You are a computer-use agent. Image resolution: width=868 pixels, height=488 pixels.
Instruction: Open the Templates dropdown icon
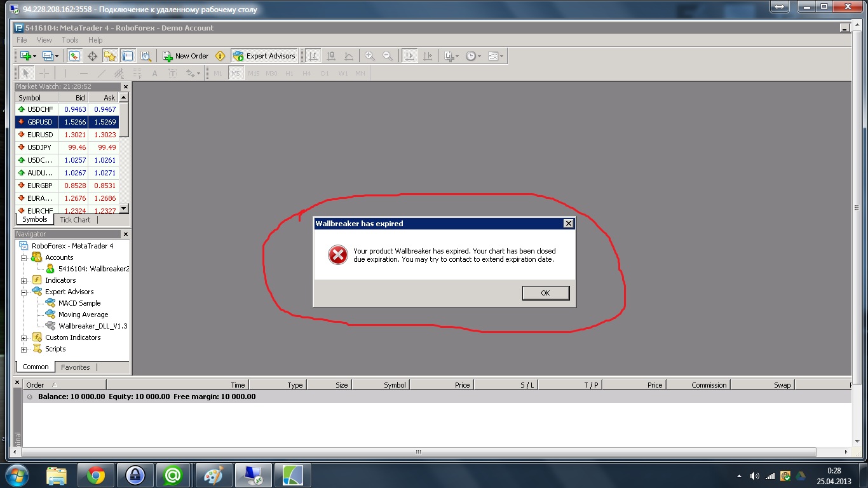point(496,56)
